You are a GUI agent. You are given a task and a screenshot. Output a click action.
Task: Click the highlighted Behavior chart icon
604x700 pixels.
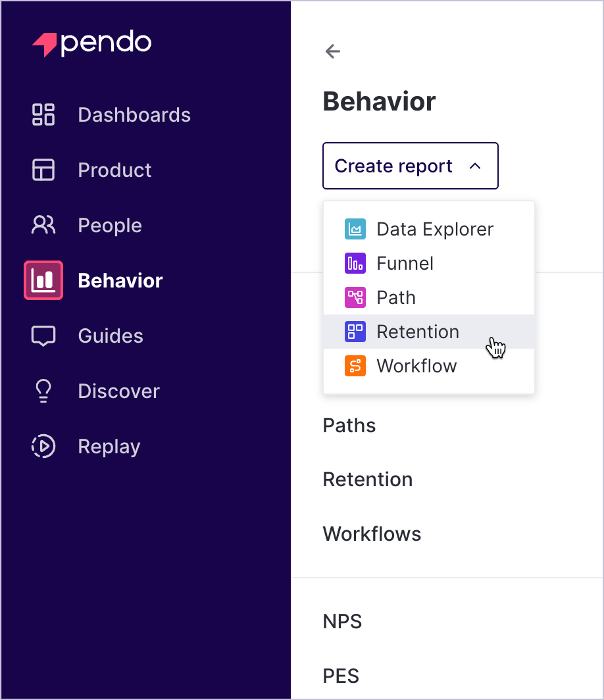(x=43, y=280)
